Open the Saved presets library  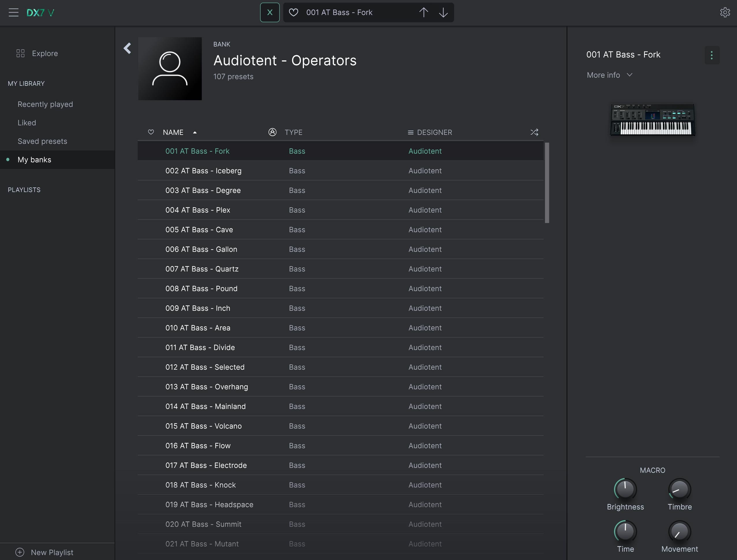(42, 141)
